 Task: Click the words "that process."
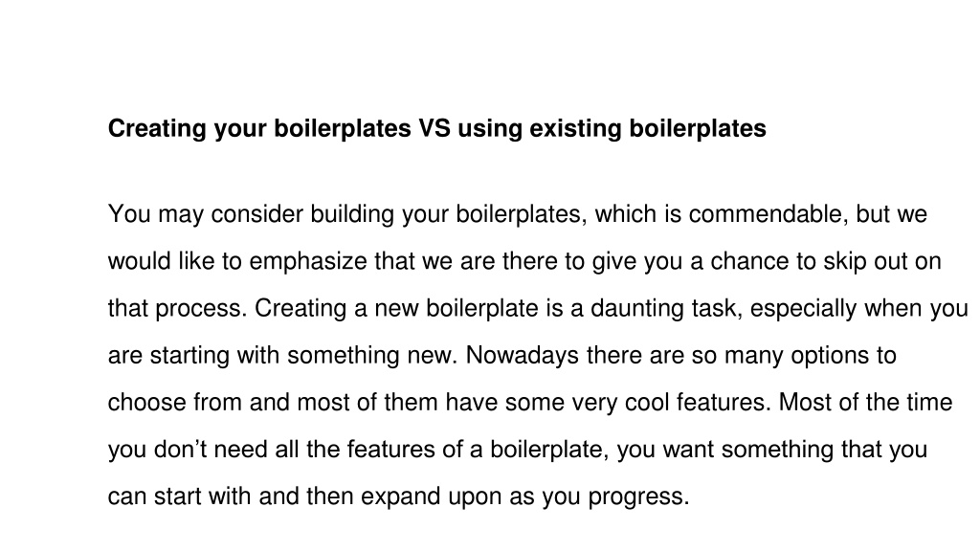coord(177,309)
